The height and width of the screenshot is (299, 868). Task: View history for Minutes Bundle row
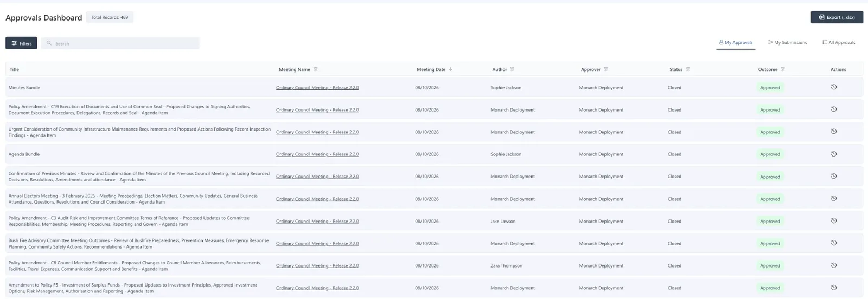pos(834,87)
